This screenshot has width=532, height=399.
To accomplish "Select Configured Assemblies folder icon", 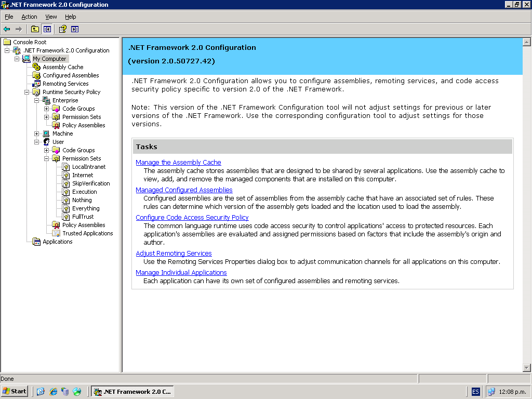I will 36,75.
